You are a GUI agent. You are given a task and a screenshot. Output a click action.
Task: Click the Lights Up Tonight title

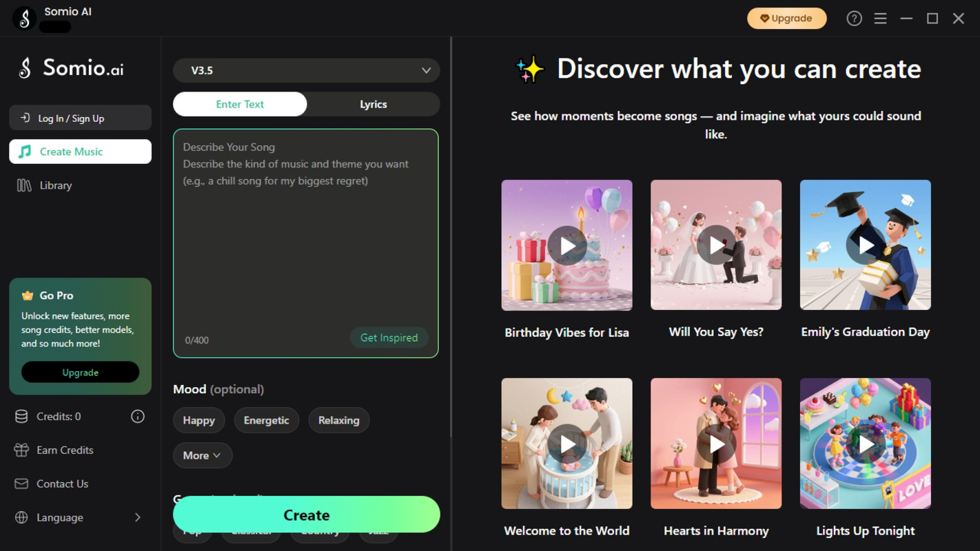(866, 530)
